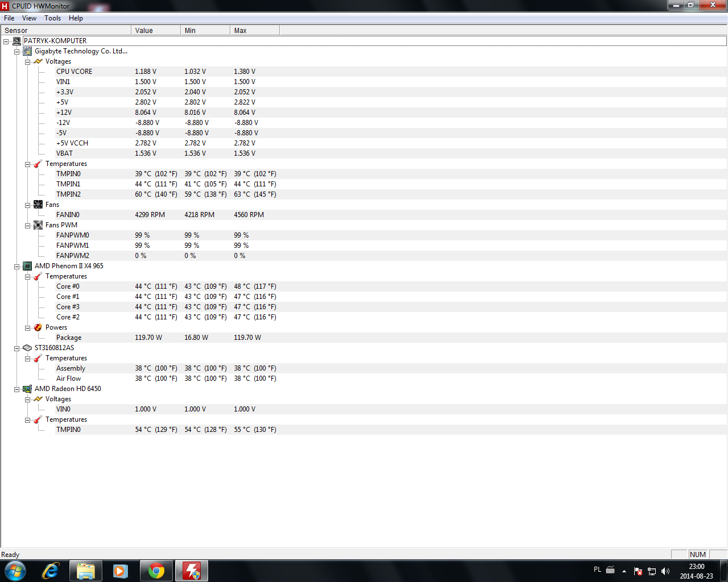This screenshot has width=728, height=582.
Task: Click the Min column header
Action: [205, 31]
